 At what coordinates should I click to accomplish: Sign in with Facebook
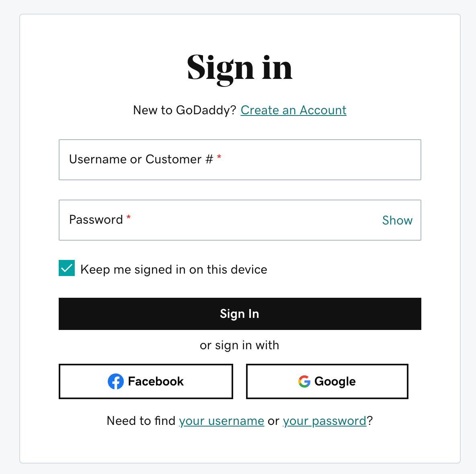point(146,381)
